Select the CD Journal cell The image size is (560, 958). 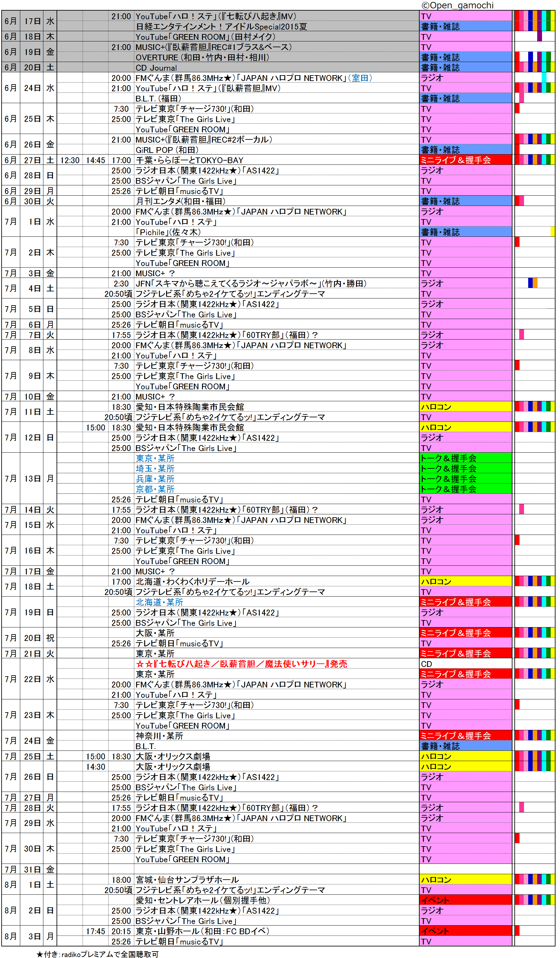pos(277,68)
